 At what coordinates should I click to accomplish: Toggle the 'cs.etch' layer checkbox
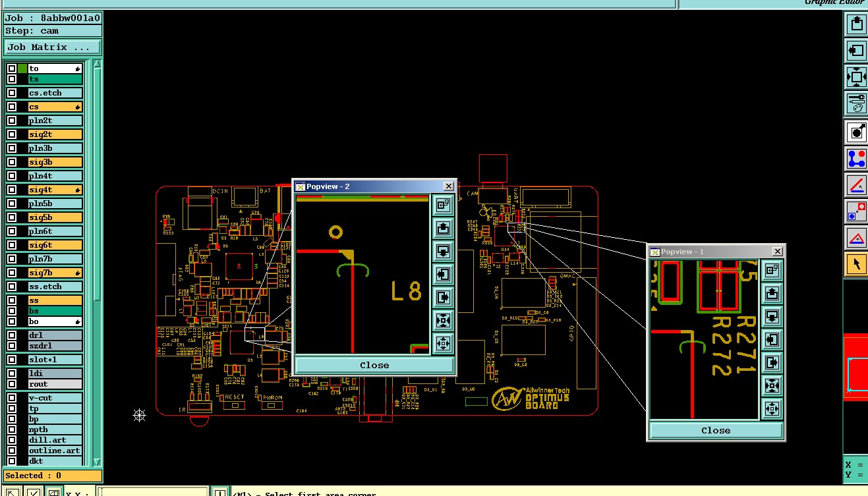(x=12, y=93)
